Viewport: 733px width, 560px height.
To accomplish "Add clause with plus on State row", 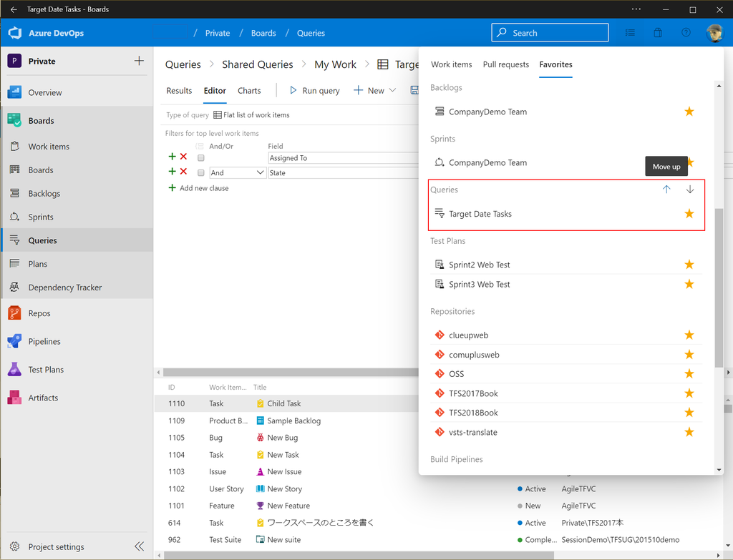I will (x=172, y=172).
